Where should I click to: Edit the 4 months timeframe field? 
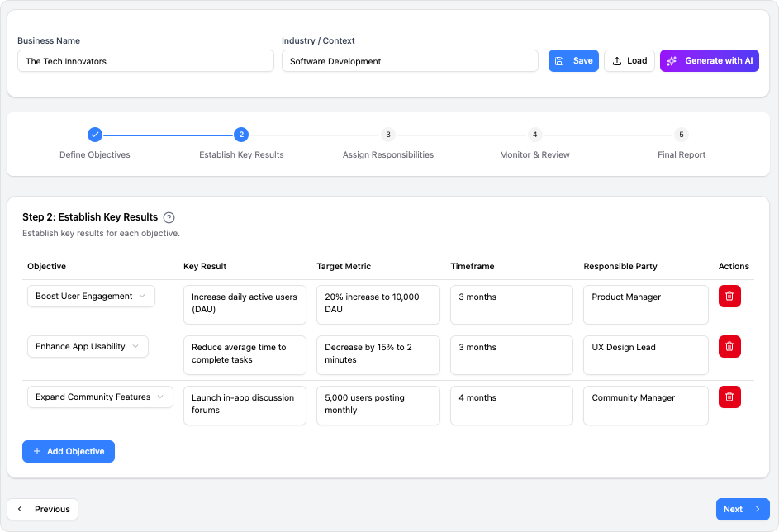click(511, 406)
